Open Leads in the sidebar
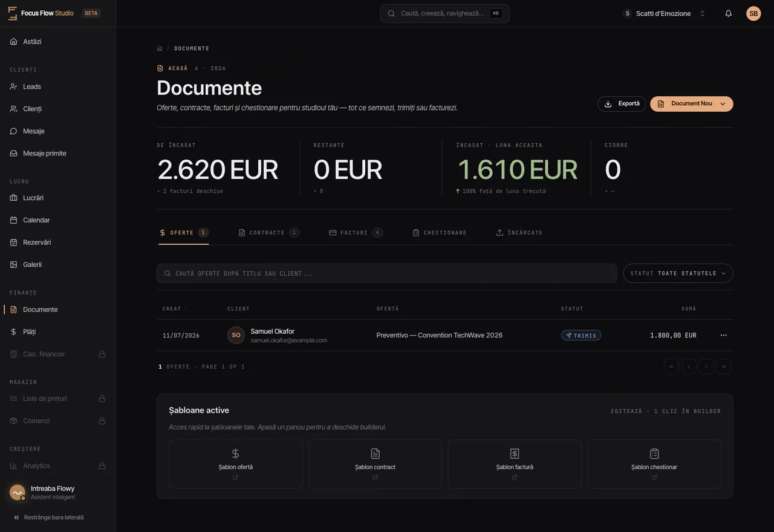Screen dimensions: 774x532 coord(57,86)
